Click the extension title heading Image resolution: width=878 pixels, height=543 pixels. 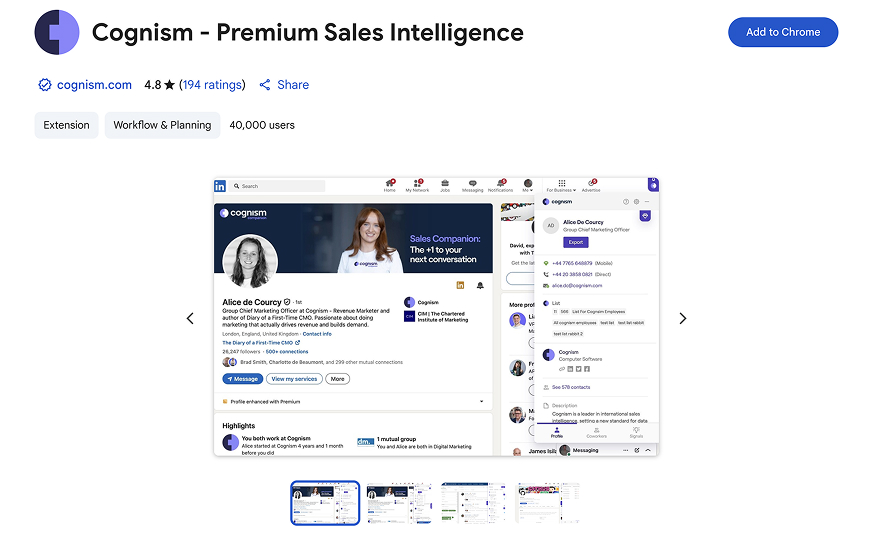(x=307, y=32)
